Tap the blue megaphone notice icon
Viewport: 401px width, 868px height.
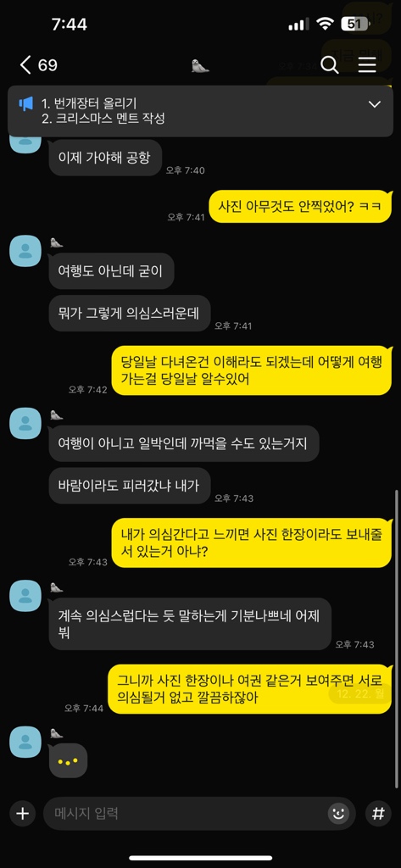pyautogui.click(x=26, y=103)
